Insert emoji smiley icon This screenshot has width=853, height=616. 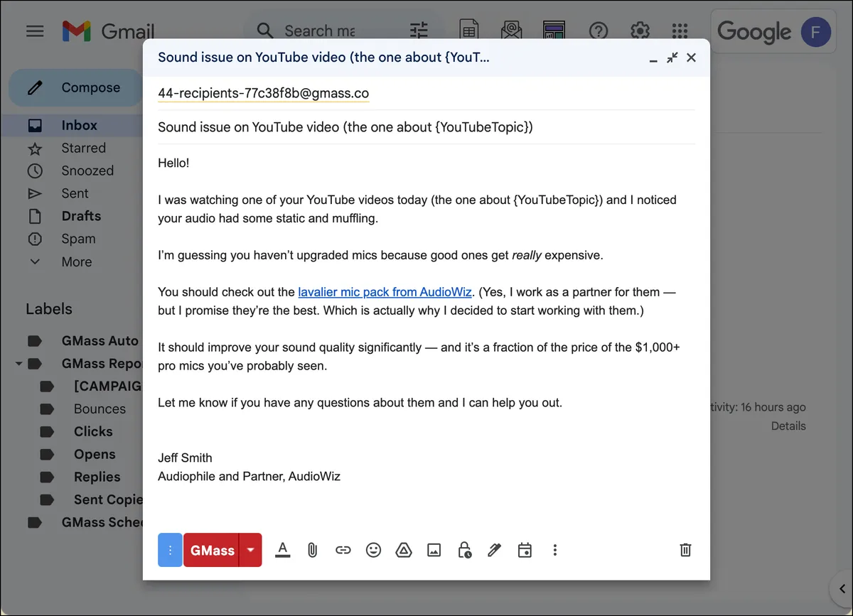[373, 550]
